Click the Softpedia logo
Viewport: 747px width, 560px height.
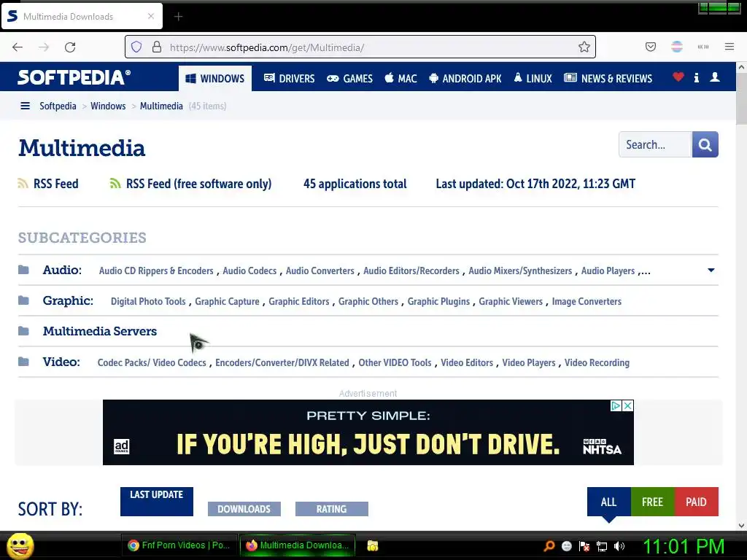point(74,77)
